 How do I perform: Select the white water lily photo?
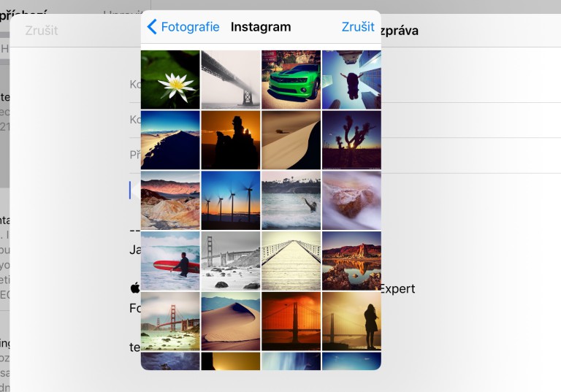tap(170, 80)
